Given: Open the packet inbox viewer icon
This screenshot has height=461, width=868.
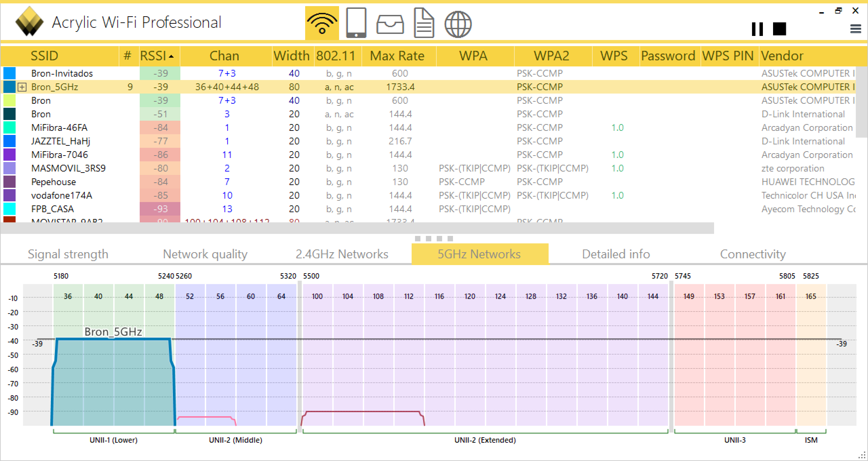Looking at the screenshot, I should 390,24.
